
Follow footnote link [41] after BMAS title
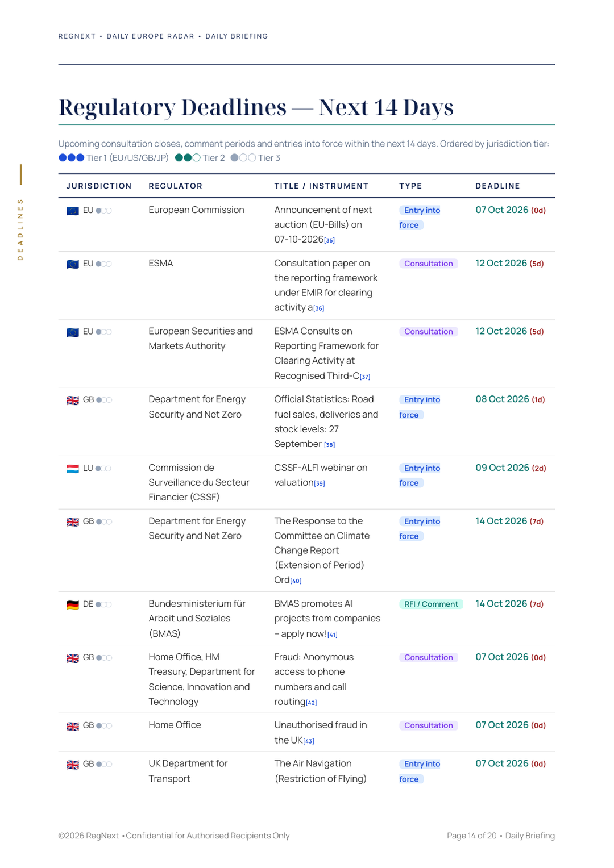(x=333, y=635)
